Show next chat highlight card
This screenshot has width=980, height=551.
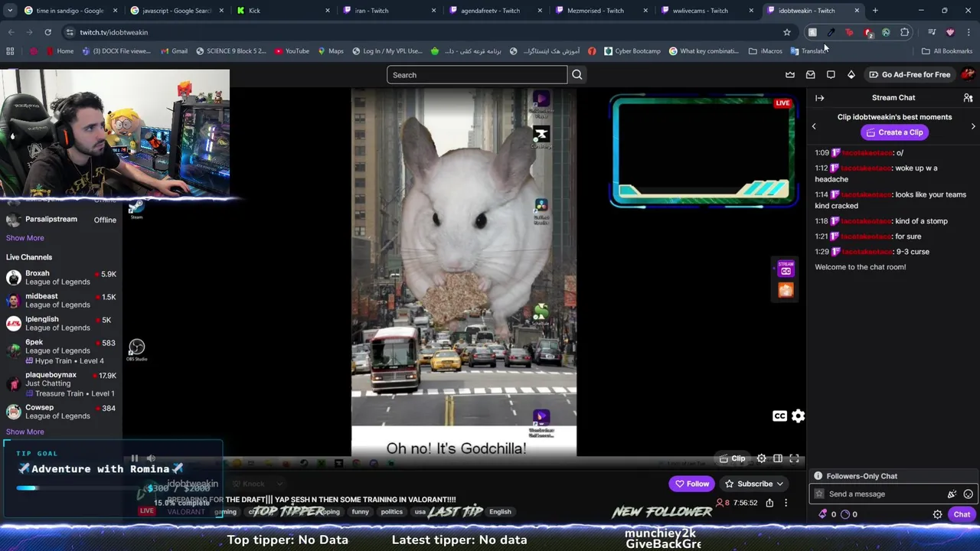pyautogui.click(x=973, y=126)
